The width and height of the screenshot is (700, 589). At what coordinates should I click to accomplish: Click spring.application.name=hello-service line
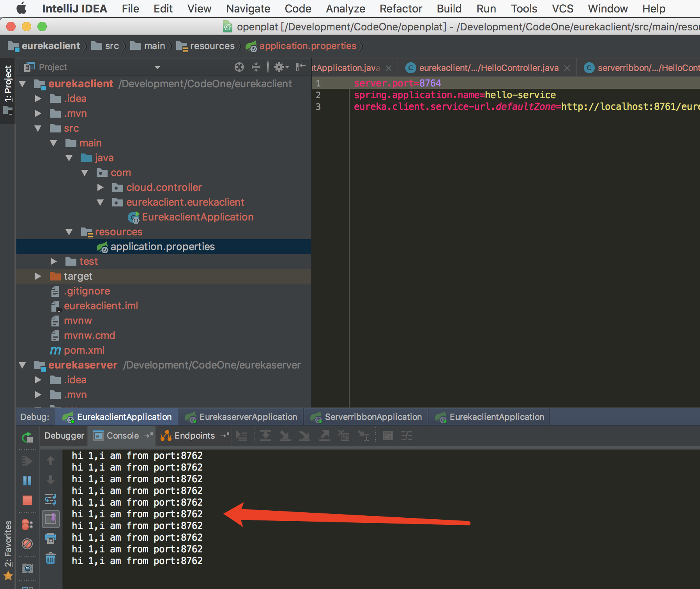click(x=455, y=95)
